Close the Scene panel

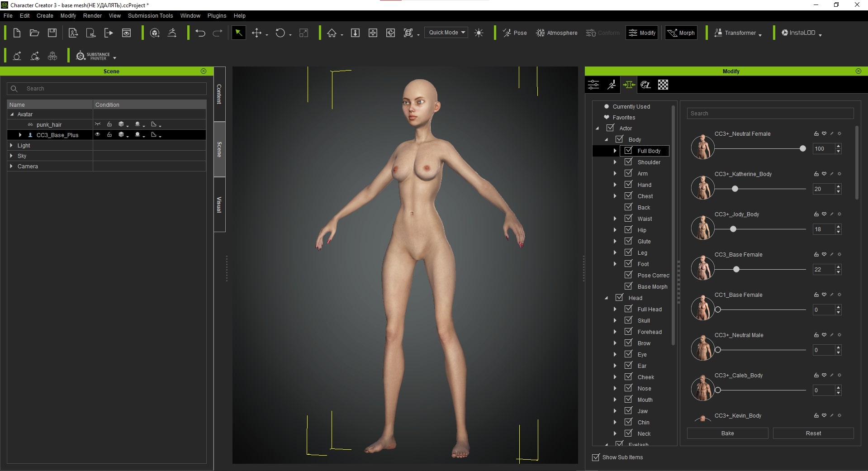click(204, 71)
